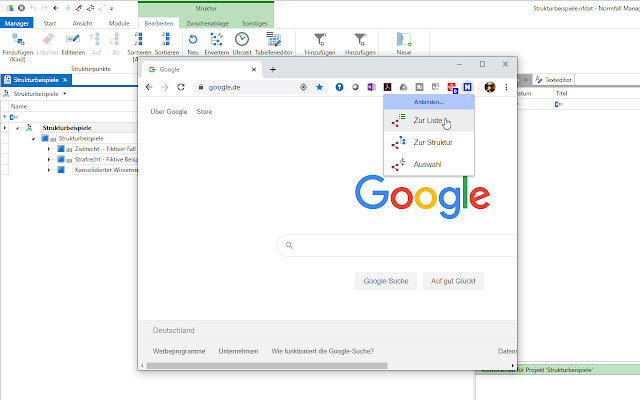Switch to the Ansicht ribbon tab
The width and height of the screenshot is (640, 400).
pyautogui.click(x=82, y=23)
